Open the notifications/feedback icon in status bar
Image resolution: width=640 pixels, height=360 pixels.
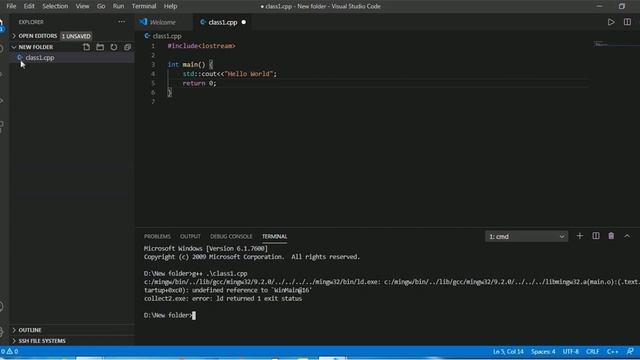(x=630, y=351)
